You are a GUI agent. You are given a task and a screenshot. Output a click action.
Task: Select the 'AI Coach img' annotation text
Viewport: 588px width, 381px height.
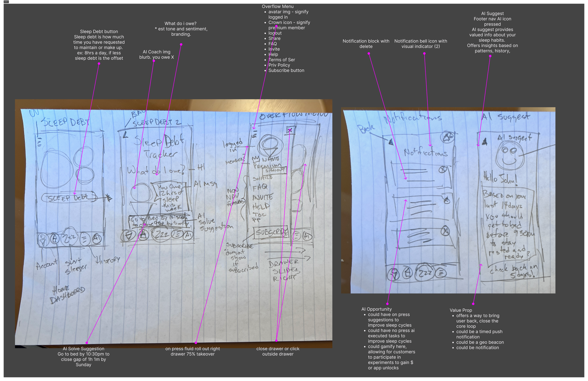click(156, 54)
